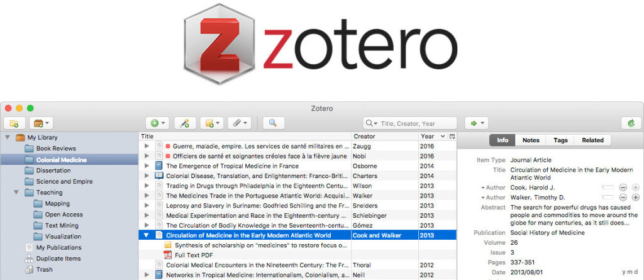The width and height of the screenshot is (644, 280).
Task: Click the Add Item by Identifier wand
Action: 185,123
